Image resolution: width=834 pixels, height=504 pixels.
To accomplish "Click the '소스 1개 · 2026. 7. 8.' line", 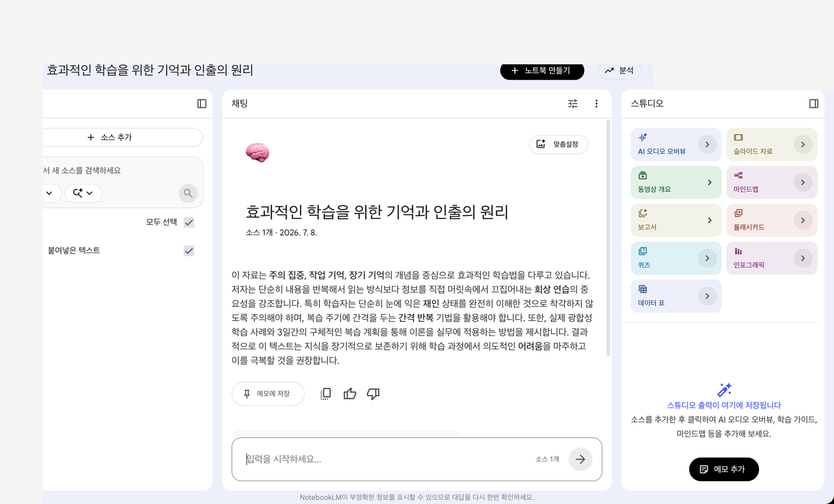I will pyautogui.click(x=281, y=232).
